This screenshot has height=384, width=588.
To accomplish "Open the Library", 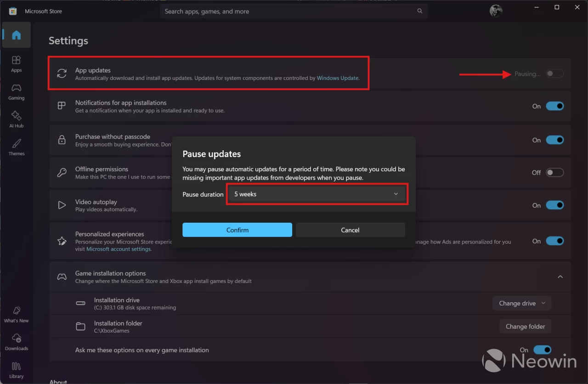I will 17,370.
